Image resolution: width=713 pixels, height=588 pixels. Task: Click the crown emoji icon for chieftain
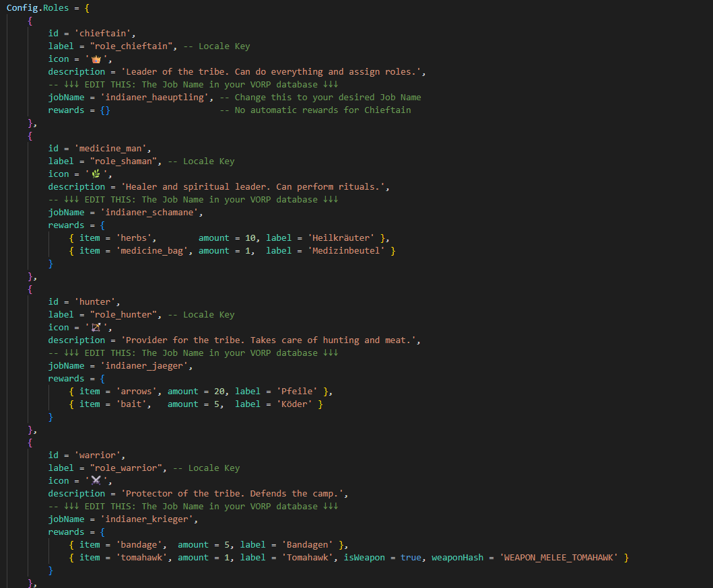pos(96,59)
